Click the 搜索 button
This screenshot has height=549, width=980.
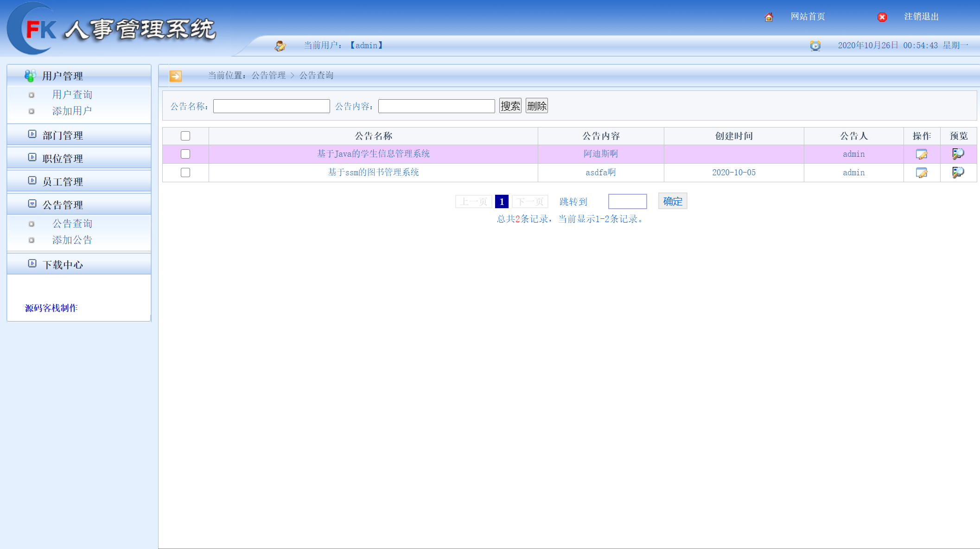[510, 106]
